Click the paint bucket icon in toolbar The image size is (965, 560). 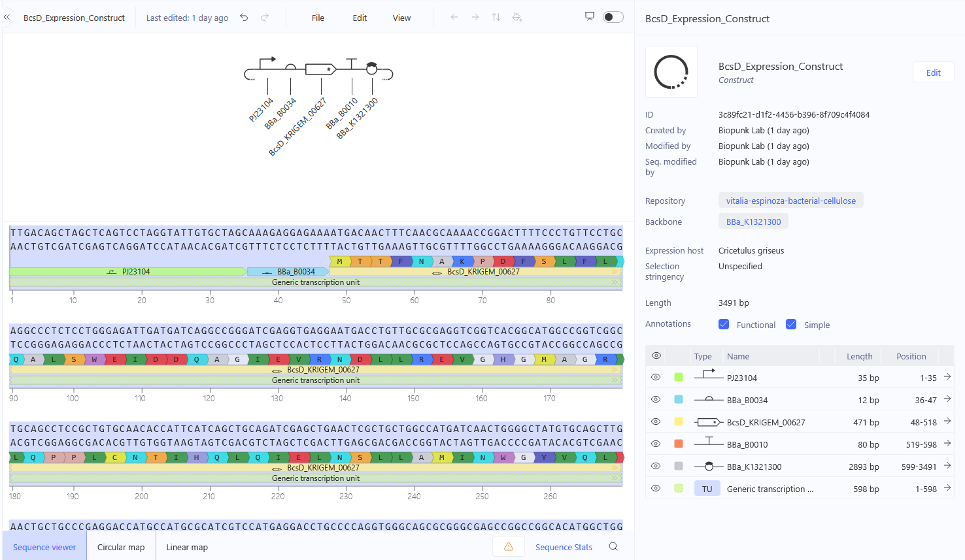pos(517,17)
